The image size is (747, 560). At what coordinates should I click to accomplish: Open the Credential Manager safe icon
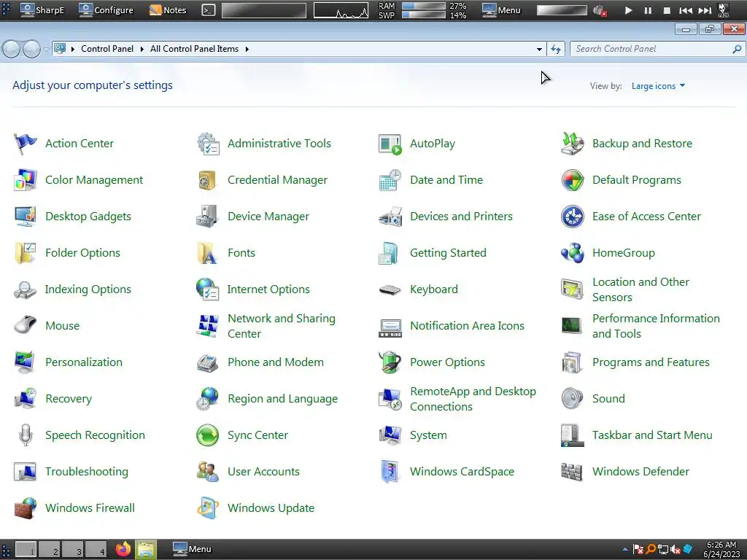click(x=208, y=180)
